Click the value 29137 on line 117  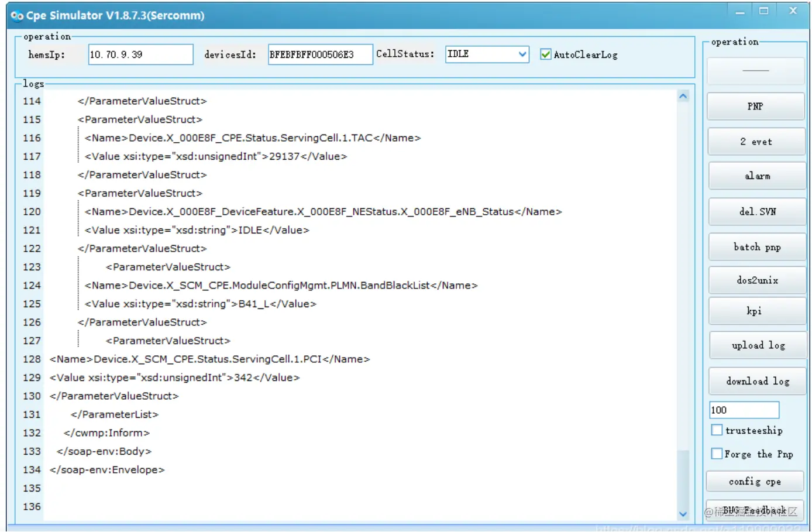[x=284, y=156]
